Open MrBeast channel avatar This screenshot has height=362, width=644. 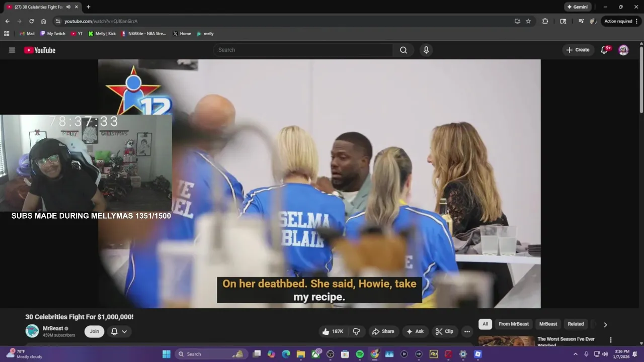coord(32,331)
